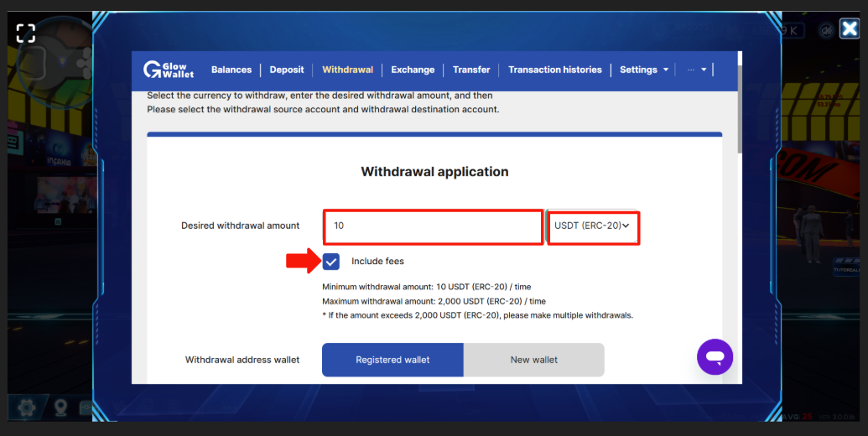Open game settings gear icon
The width and height of the screenshot is (868, 436).
pos(26,408)
